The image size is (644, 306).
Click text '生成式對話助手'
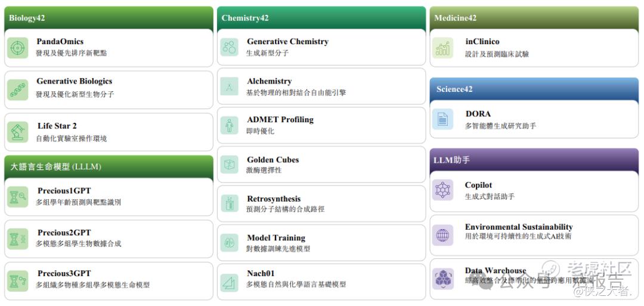pyautogui.click(x=490, y=196)
